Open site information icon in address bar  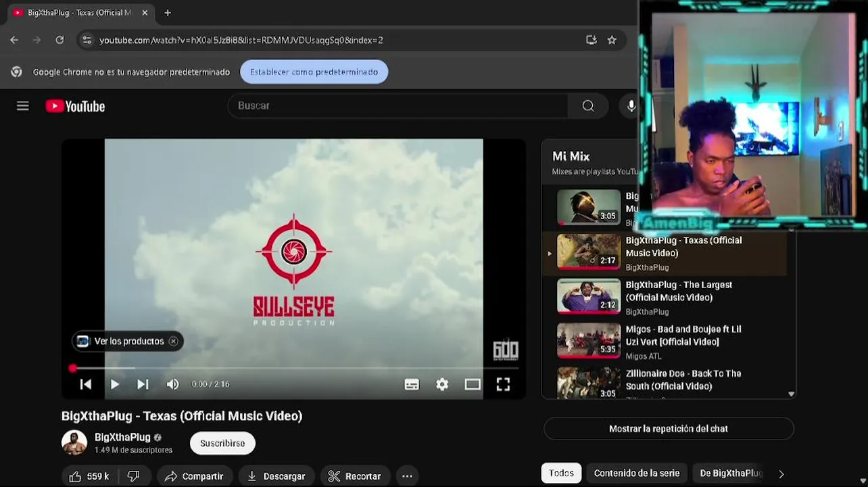click(x=87, y=40)
